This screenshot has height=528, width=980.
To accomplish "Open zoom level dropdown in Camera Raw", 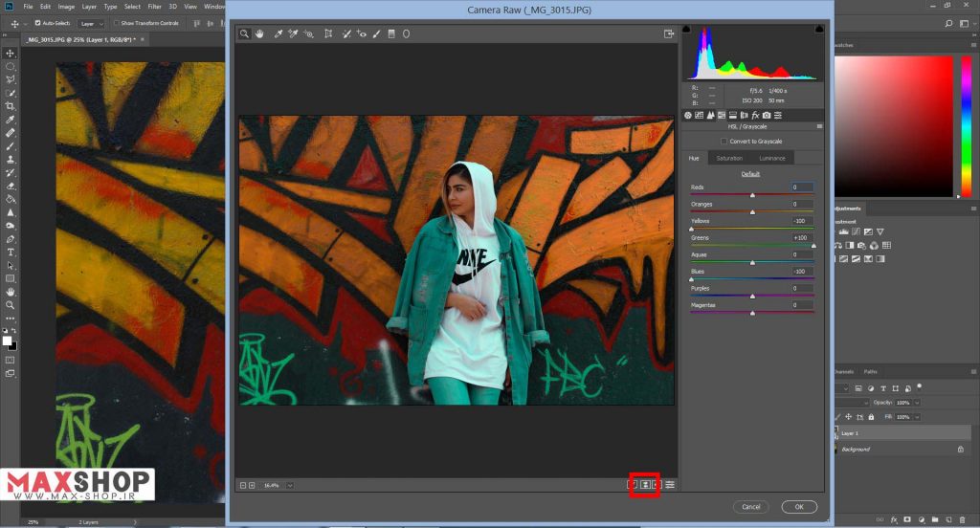I will tap(290, 486).
